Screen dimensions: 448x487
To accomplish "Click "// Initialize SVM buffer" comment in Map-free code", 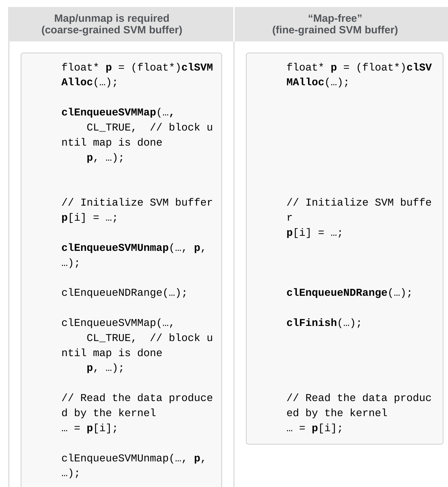I will click(359, 202).
